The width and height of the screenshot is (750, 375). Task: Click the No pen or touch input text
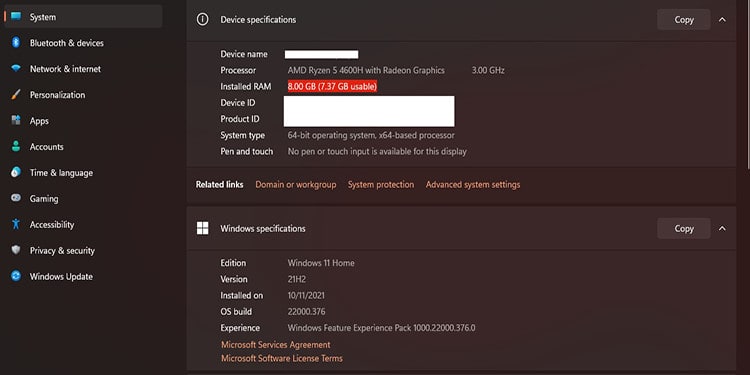coord(377,151)
